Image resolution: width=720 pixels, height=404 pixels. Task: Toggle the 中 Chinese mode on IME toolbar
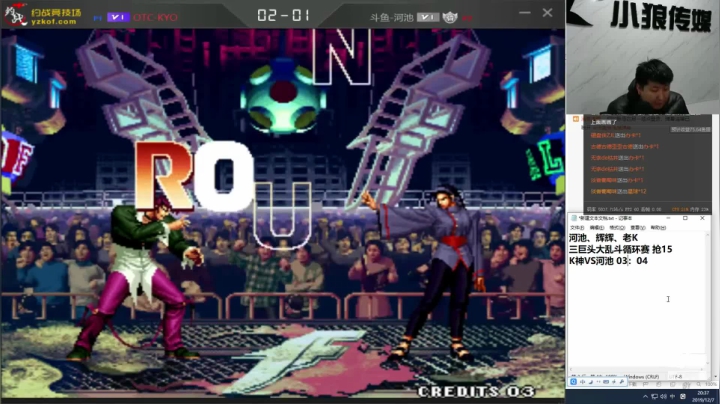coord(583,382)
